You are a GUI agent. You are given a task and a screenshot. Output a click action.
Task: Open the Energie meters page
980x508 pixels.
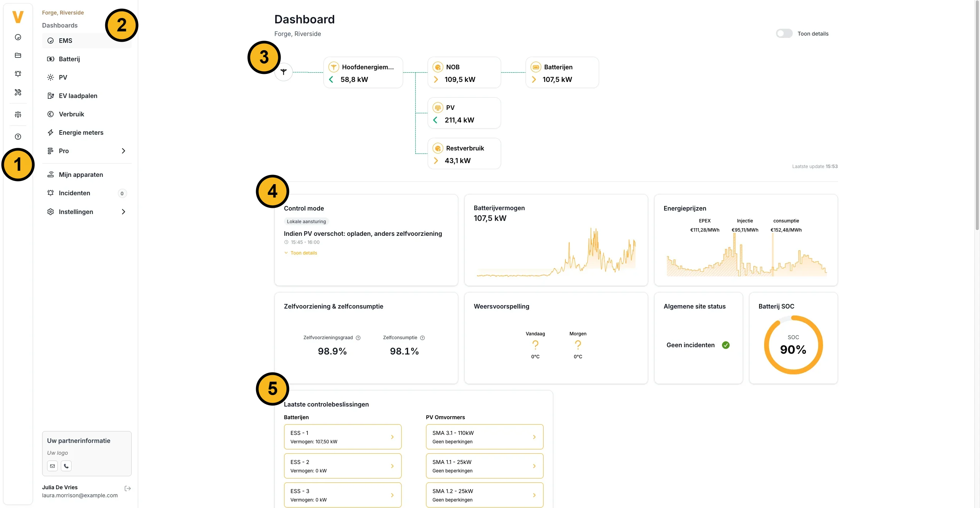[87, 132]
